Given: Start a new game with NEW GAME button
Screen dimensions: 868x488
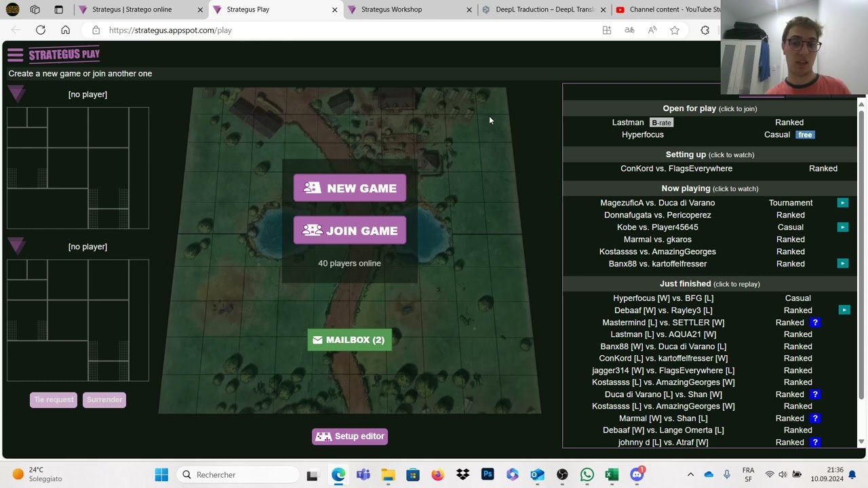Looking at the screenshot, I should point(350,188).
